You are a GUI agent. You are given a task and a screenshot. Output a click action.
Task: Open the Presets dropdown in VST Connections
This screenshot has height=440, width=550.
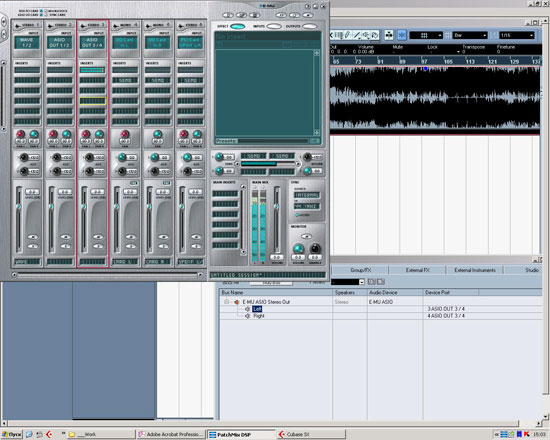click(348, 282)
